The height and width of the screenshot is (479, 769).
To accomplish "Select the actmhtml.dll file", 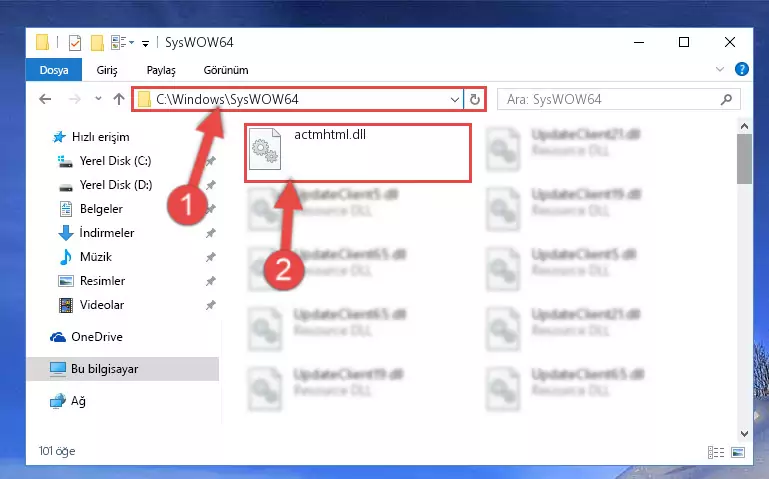I will coord(358,153).
